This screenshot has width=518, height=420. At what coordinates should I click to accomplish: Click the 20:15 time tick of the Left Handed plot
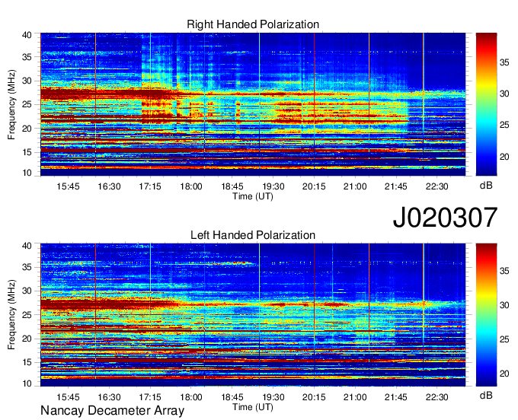pyautogui.click(x=314, y=397)
